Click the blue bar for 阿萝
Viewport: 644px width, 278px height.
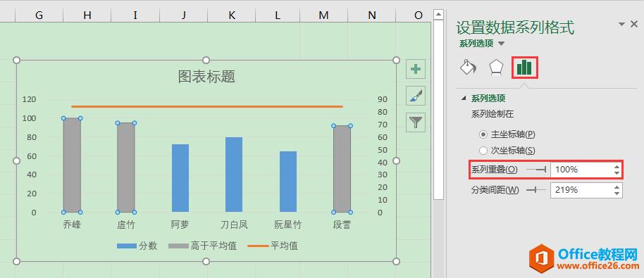point(180,178)
